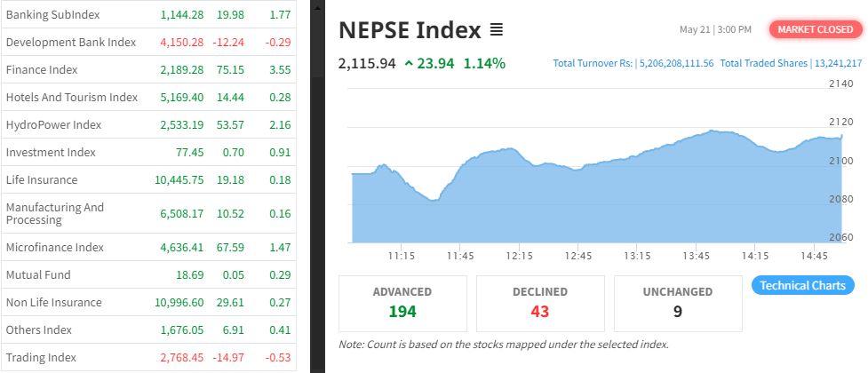868x373 pixels.
Task: Click the Advanced stocks count box
Action: click(402, 303)
